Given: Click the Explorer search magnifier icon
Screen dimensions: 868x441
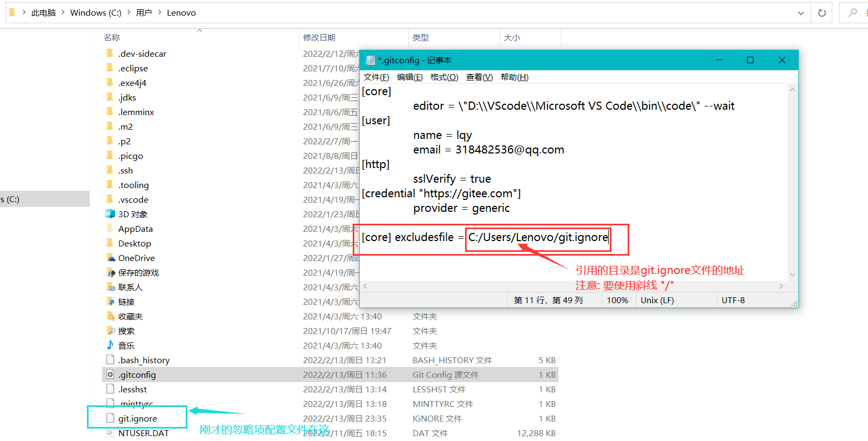Looking at the screenshot, I should tap(853, 12).
